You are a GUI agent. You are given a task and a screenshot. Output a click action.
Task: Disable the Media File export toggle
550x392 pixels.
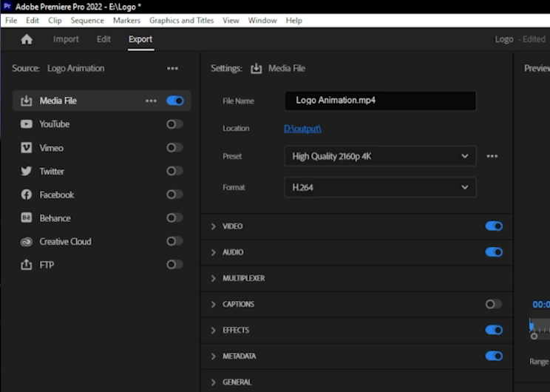(175, 101)
